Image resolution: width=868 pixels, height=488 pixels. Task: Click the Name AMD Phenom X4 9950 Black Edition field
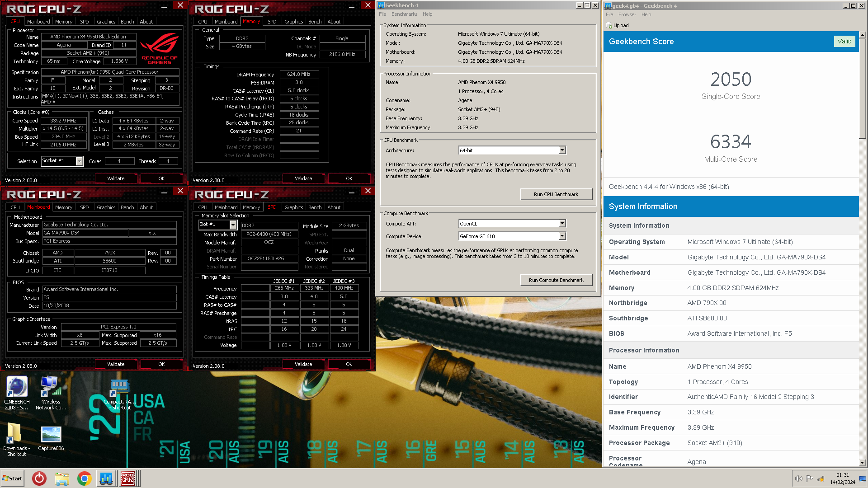tap(88, 37)
